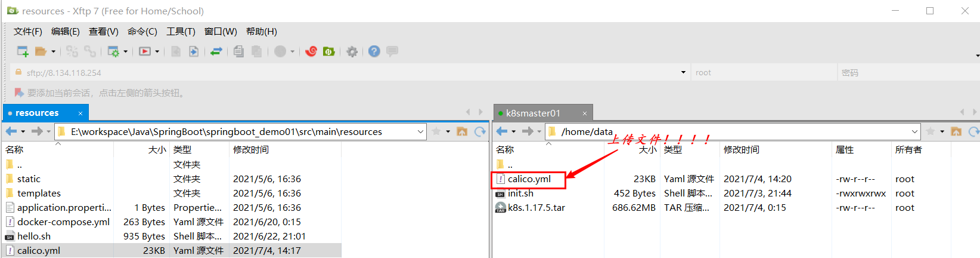Expand the gray globe dropdown arrow
Screen dimensions: 980x258
[292, 51]
